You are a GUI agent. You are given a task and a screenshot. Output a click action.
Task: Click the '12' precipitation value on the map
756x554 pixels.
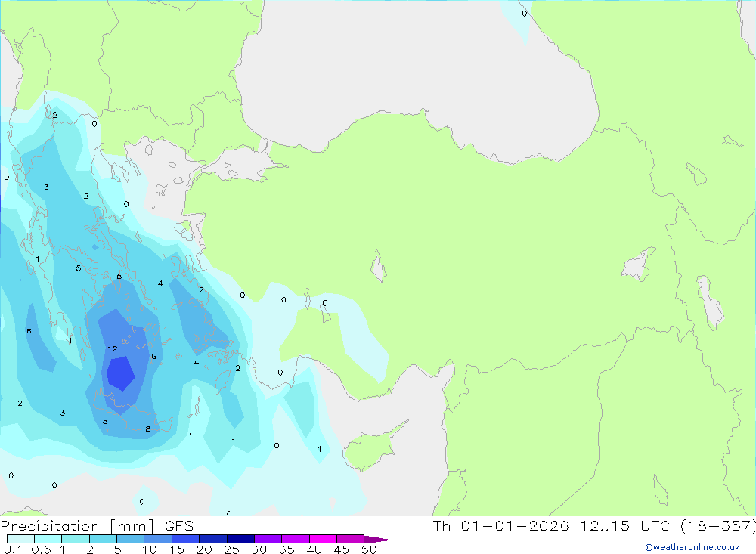tap(113, 348)
